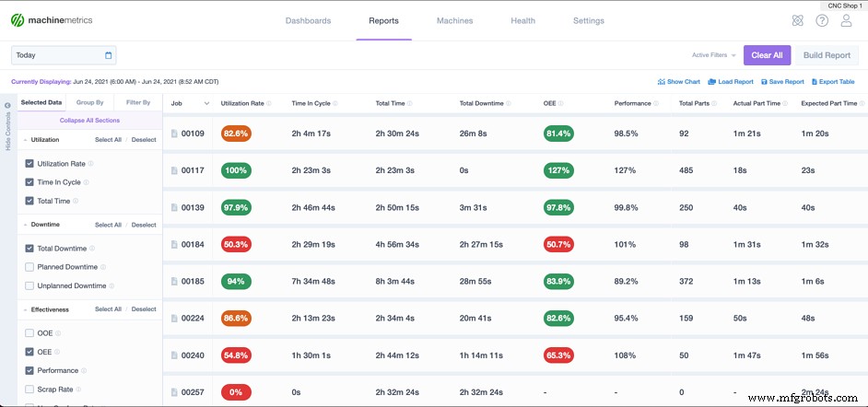Open the user profile icon
Viewport: 868px width, 407px height.
[846, 21]
